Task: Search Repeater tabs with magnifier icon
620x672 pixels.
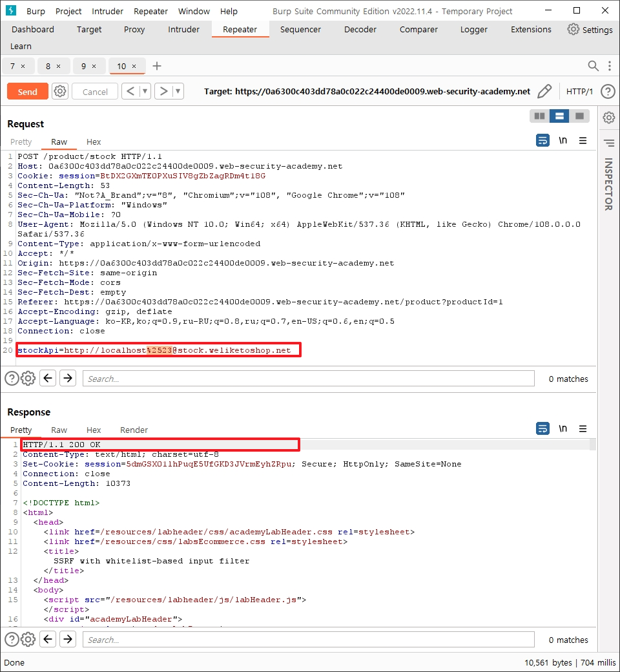Action: pos(593,65)
